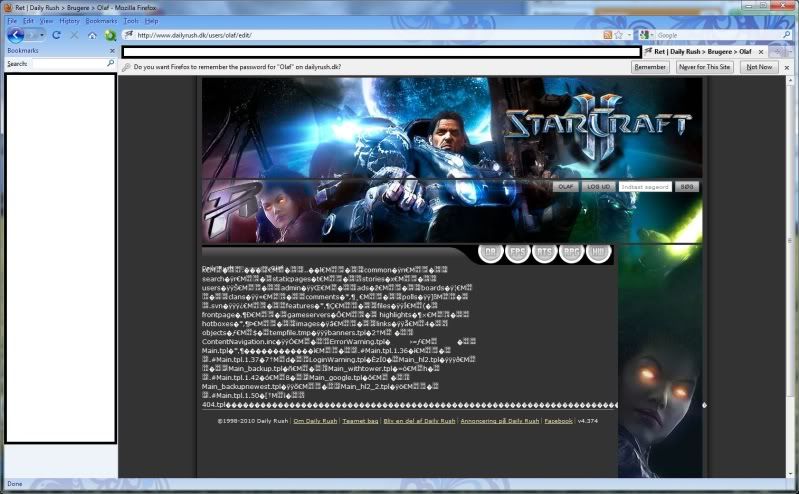Open the search engine selector dropdown
Image resolution: width=799 pixels, height=494 pixels.
[652, 35]
